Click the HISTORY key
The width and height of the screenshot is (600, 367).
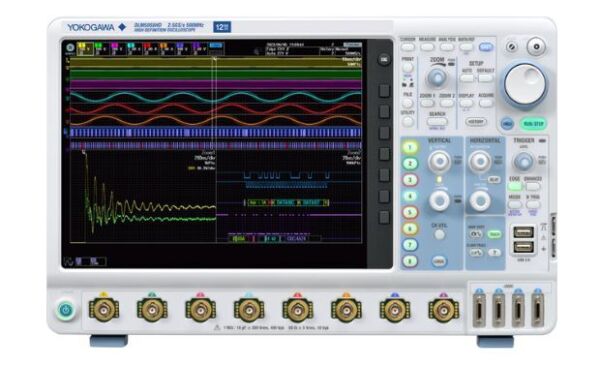coord(476,122)
